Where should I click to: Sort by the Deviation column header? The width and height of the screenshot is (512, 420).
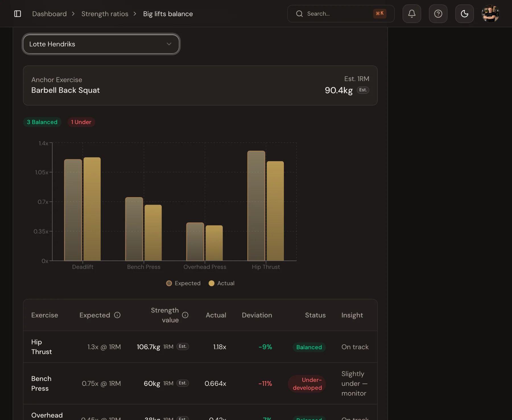coord(257,315)
